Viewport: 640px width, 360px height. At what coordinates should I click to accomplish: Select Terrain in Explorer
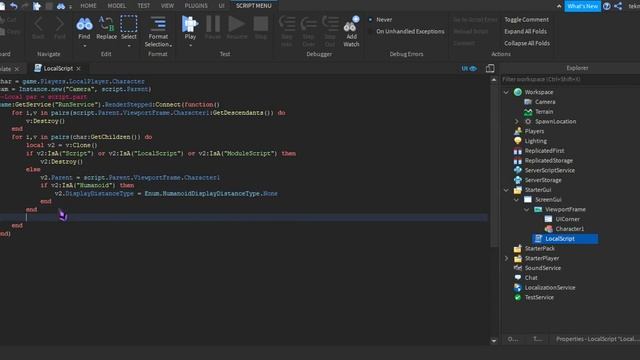click(544, 112)
